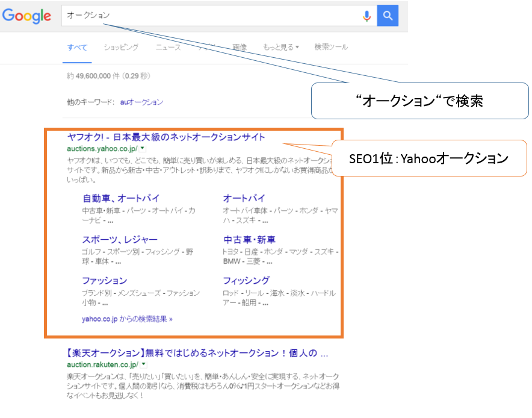Expand the arrow next to auctions.yahoo.co.jp

click(x=143, y=148)
